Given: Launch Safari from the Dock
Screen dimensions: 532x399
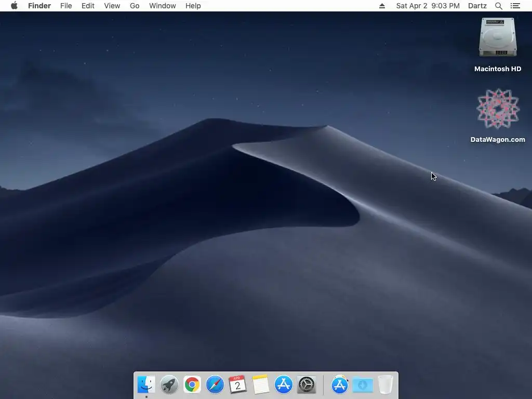Looking at the screenshot, I should coord(215,385).
